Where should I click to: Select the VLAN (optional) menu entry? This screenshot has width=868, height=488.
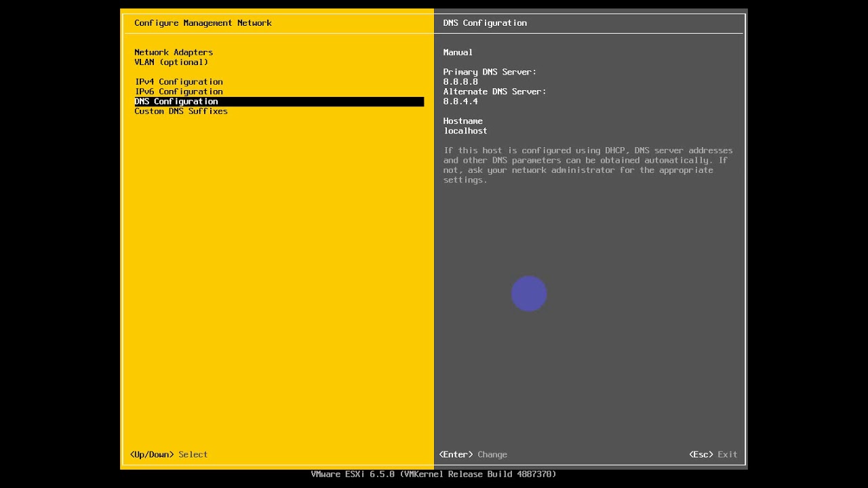(171, 62)
